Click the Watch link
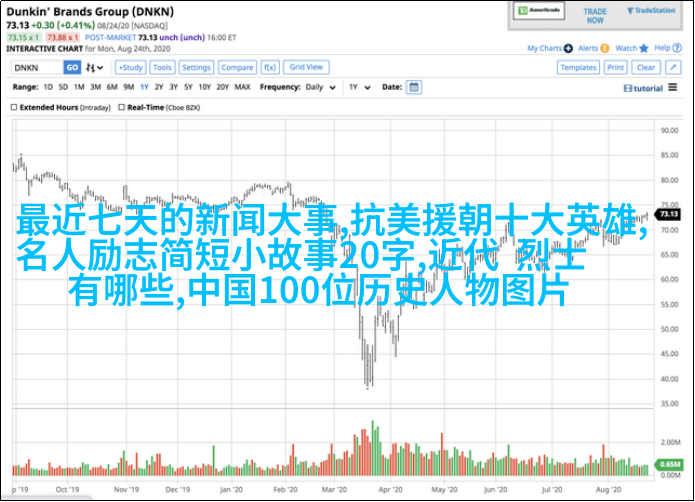 pyautogui.click(x=626, y=48)
